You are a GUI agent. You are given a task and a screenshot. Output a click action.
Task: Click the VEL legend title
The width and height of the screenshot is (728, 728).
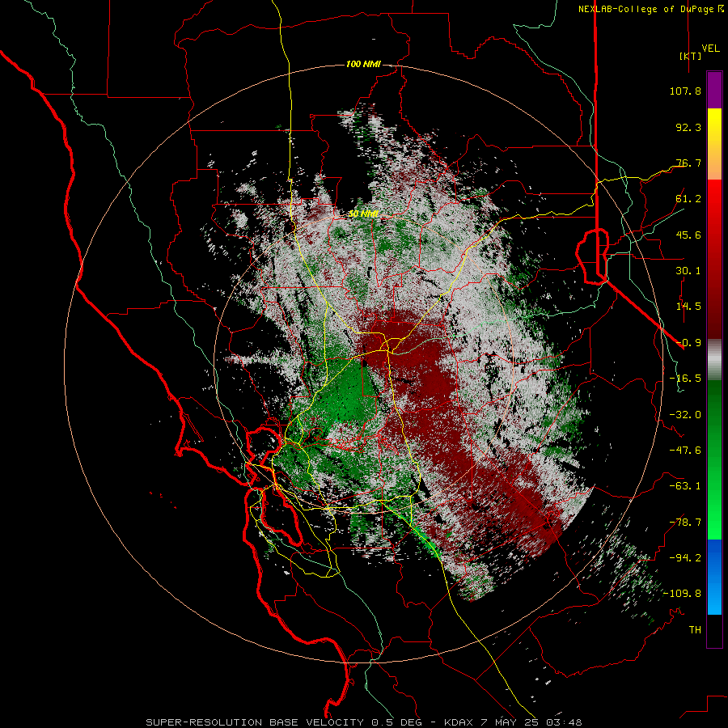pos(710,49)
